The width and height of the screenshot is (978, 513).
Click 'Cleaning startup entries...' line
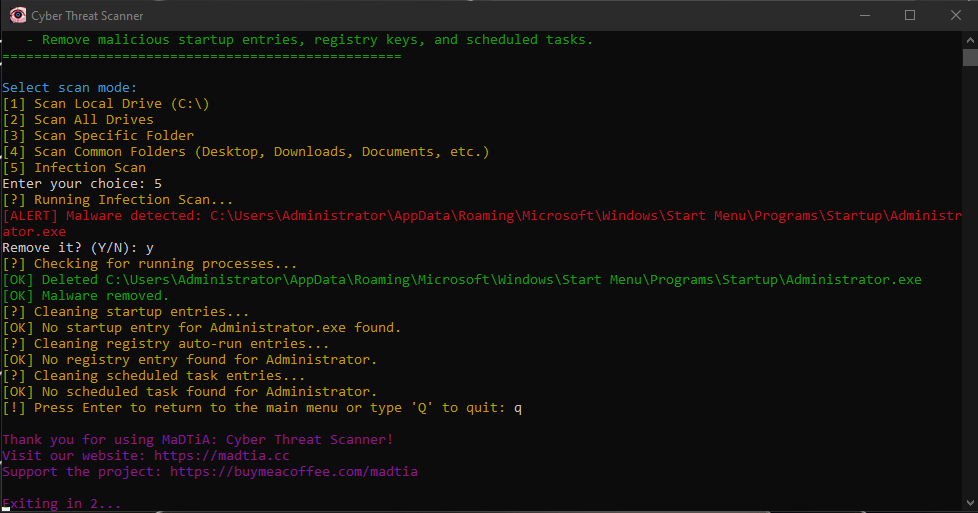point(125,311)
